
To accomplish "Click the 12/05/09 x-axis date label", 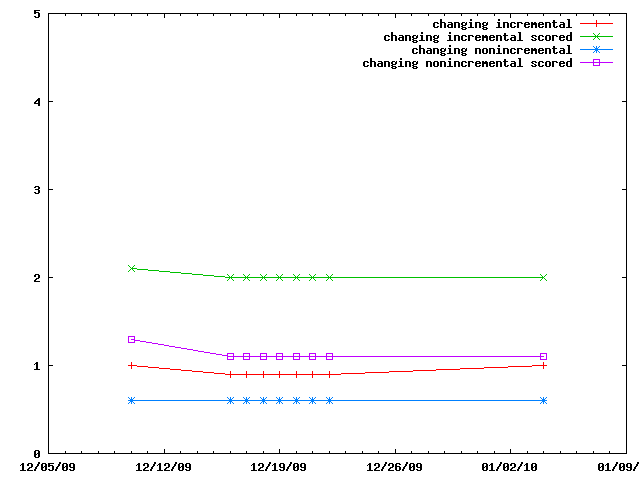I will tap(47, 466).
